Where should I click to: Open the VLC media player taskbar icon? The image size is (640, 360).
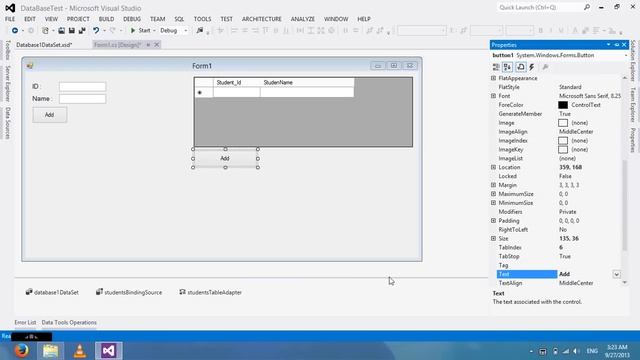[x=80, y=351]
